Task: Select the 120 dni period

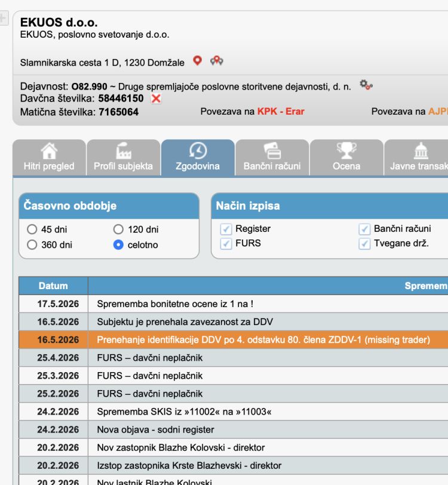Action: [x=118, y=229]
